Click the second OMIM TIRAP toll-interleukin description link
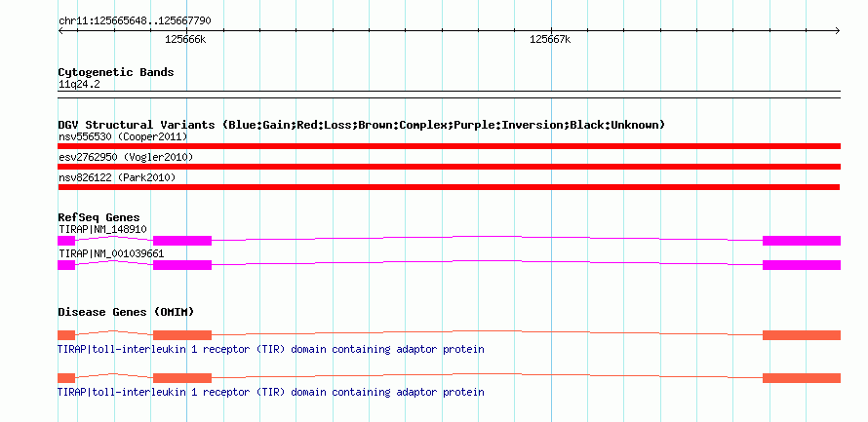Viewport: 868px width, 422px height. tap(271, 392)
